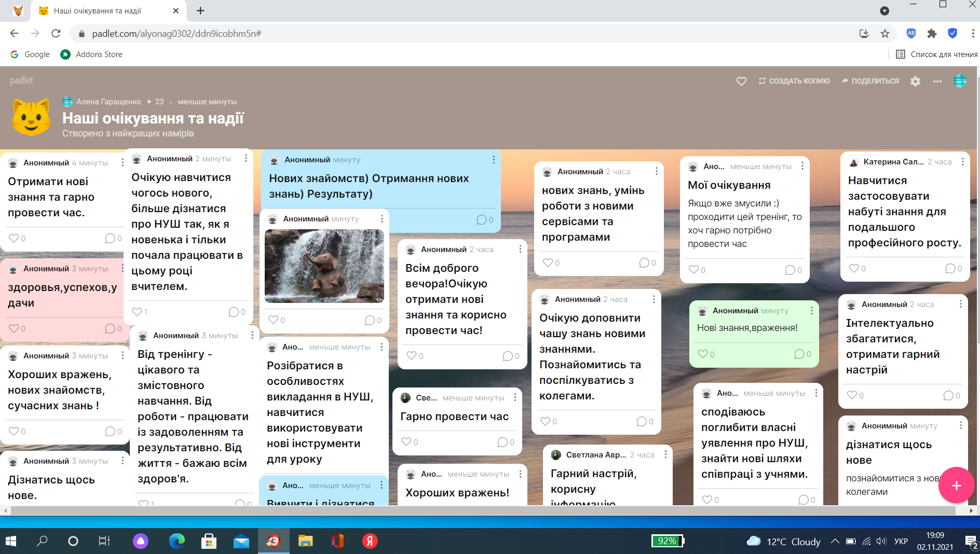Image resolution: width=980 pixels, height=554 pixels.
Task: Open padlet settings gear icon
Action: click(x=915, y=81)
